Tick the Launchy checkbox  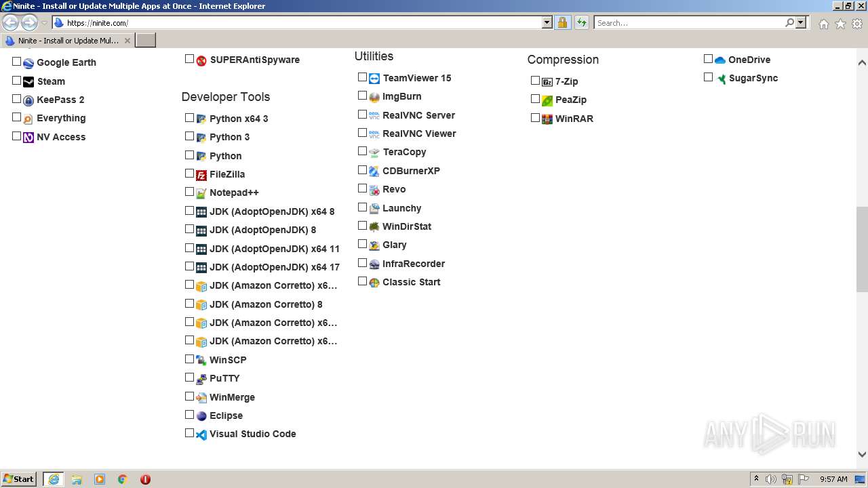click(x=363, y=207)
